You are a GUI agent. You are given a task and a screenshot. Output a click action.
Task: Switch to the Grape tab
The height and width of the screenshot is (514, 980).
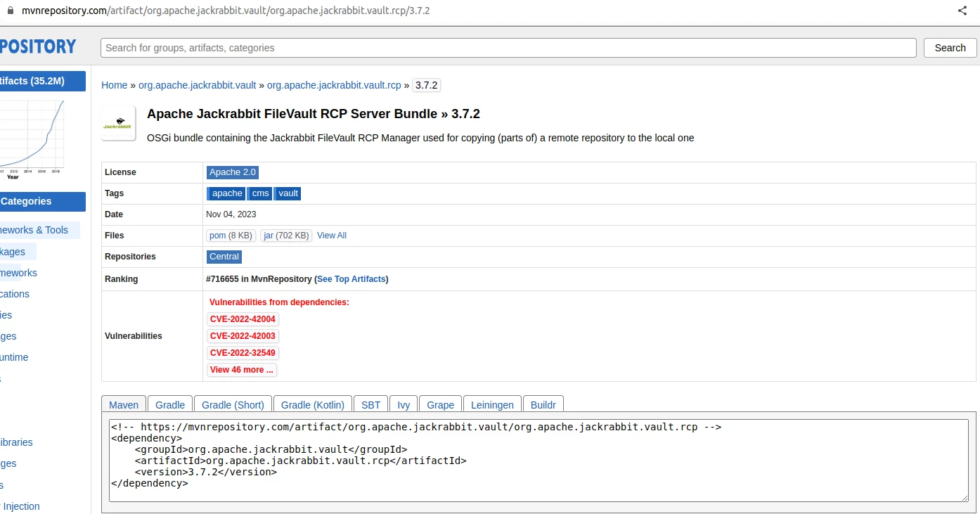[x=440, y=404]
